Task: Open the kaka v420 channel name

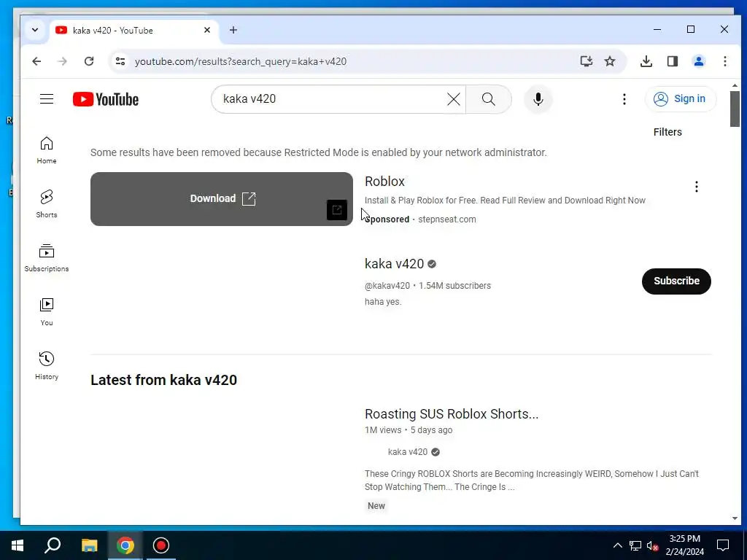Action: [x=395, y=264]
